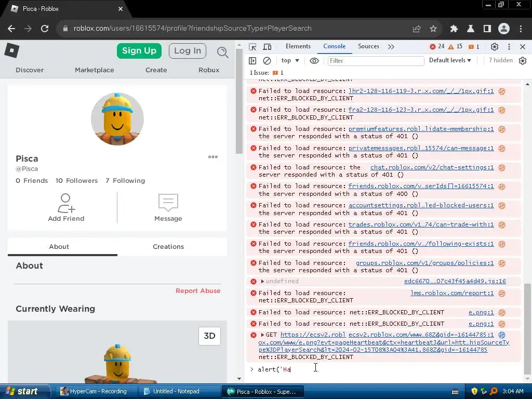Switch to Untitled - Notepad in taskbar
The image size is (532, 399).
pyautogui.click(x=176, y=392)
